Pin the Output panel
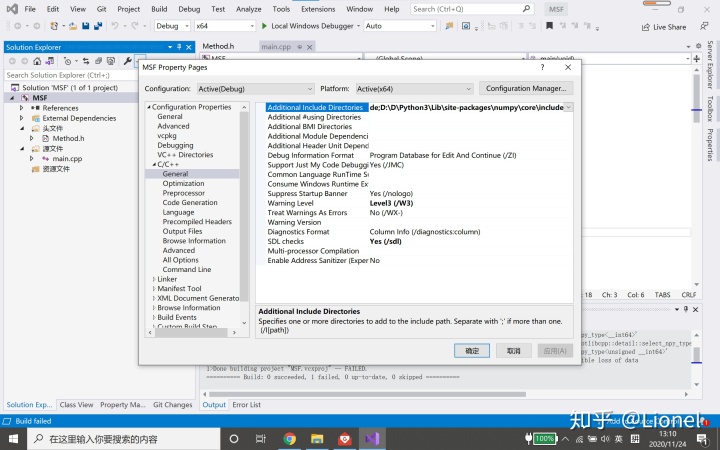This screenshot has height=450, width=720. (686, 309)
